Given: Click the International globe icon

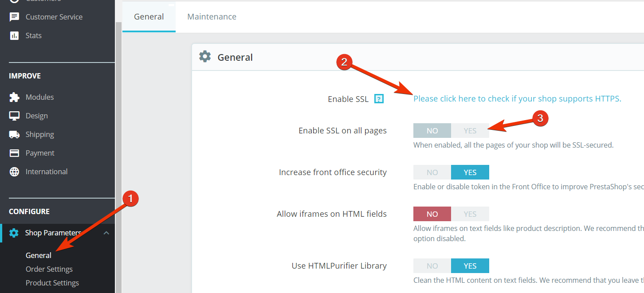Looking at the screenshot, I should point(14,172).
